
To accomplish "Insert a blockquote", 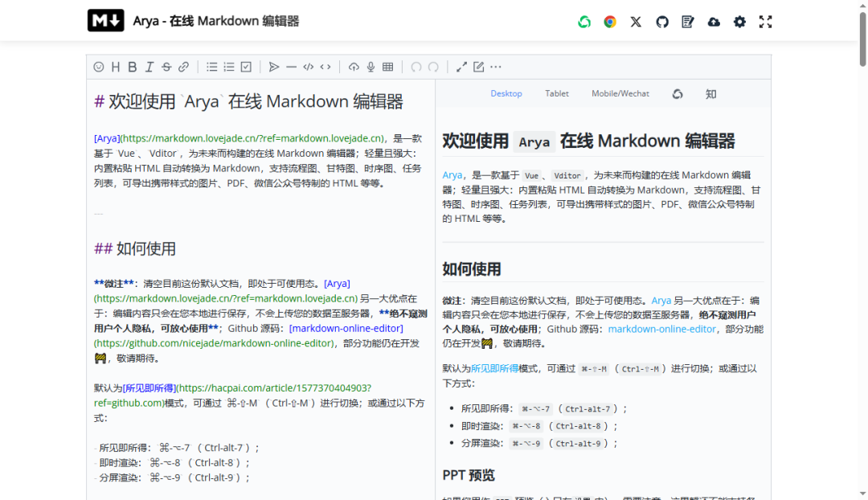I will click(274, 67).
